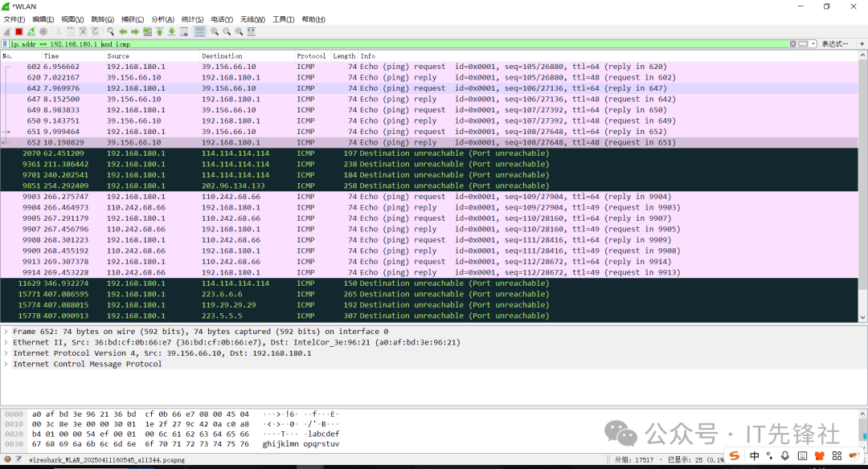Click the find packet magnifier icon
The height and width of the screenshot is (469, 868).
pyautogui.click(x=111, y=31)
